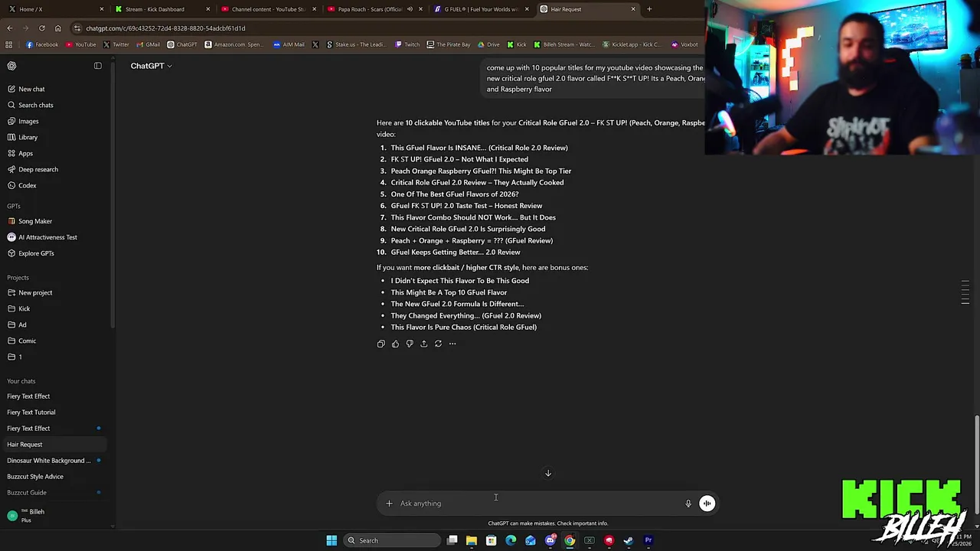Click the thumbs up icon
Image resolution: width=980 pixels, height=551 pixels.
click(x=395, y=344)
